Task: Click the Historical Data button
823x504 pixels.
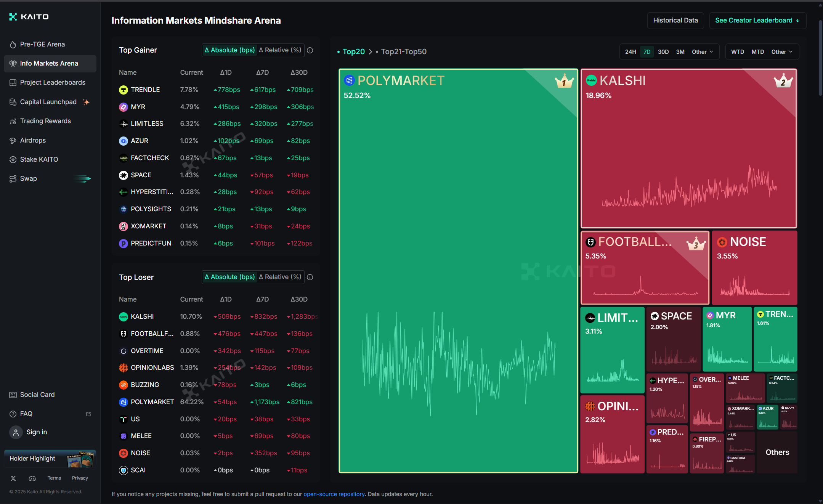Action: point(675,21)
